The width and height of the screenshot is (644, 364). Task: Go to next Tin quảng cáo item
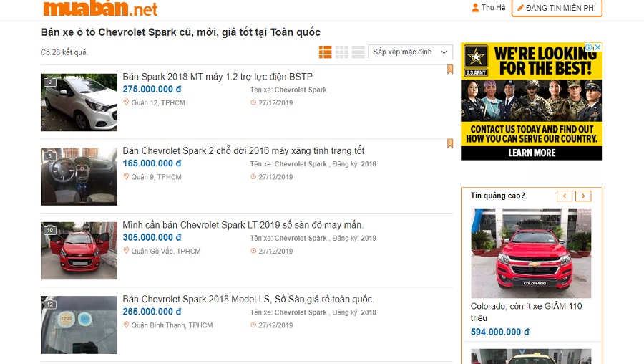[583, 196]
